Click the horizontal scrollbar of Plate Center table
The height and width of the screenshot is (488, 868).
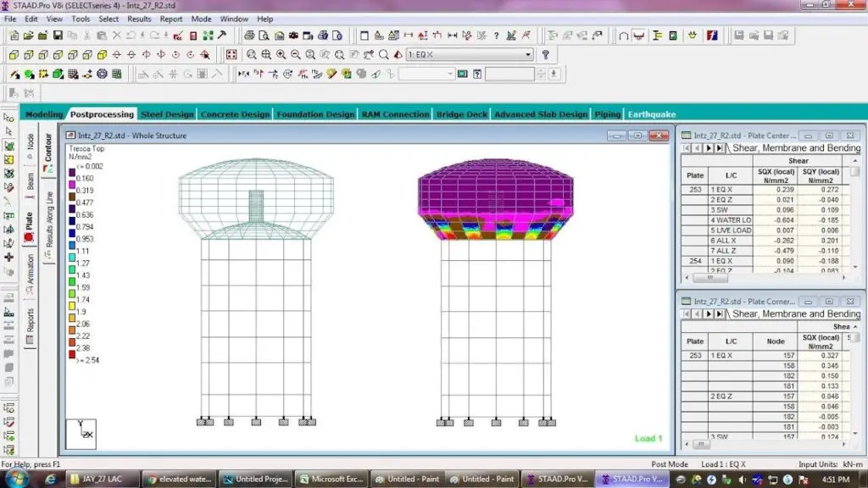pos(765,278)
